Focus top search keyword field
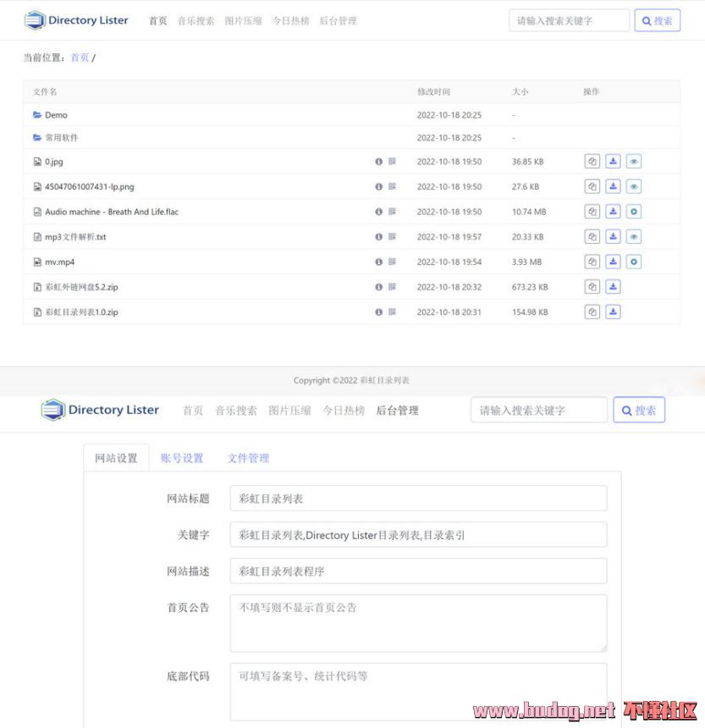 [x=569, y=20]
